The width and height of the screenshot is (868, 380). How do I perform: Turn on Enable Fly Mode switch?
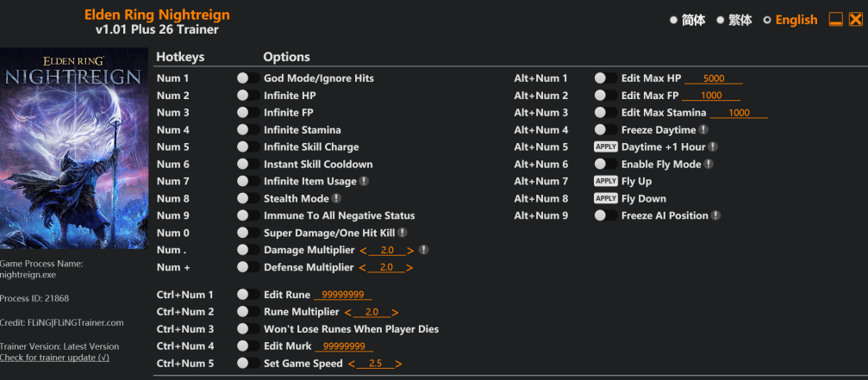606,164
